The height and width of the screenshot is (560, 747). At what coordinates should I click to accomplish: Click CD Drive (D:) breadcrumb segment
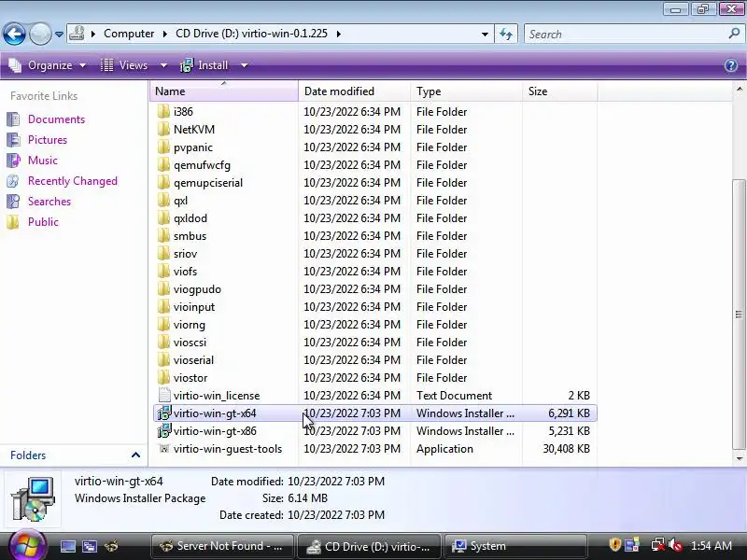(x=251, y=34)
